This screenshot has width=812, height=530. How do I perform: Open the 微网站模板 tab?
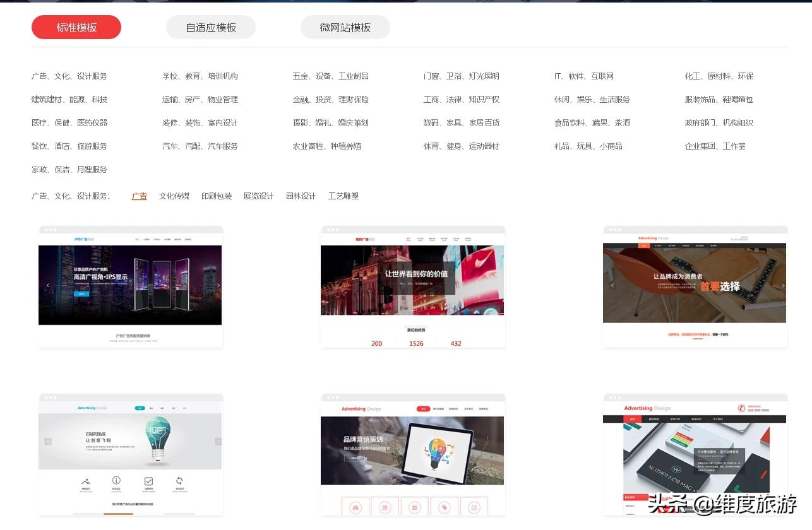coord(345,28)
